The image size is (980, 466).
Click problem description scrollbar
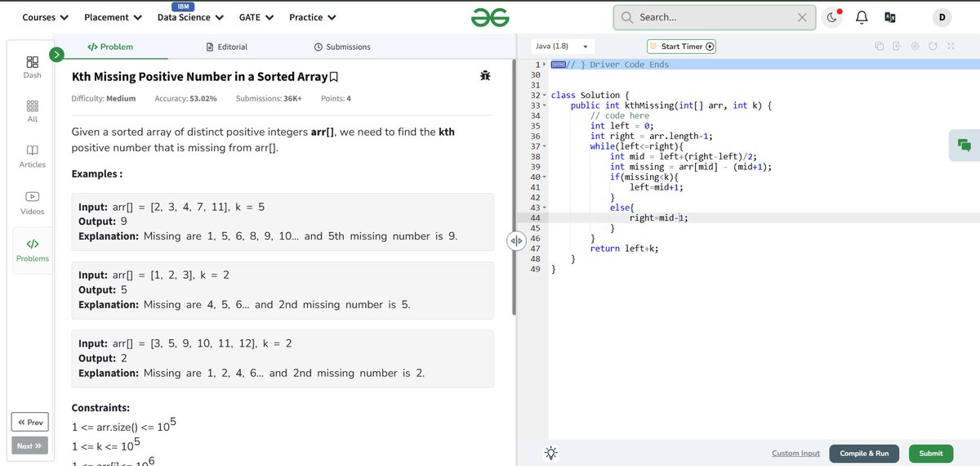coord(514,188)
